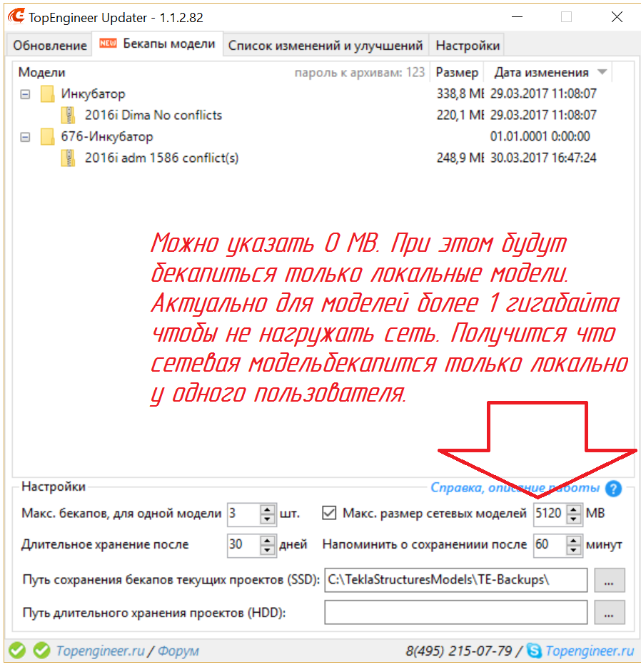Click the size value 220,1 MB

point(460,116)
